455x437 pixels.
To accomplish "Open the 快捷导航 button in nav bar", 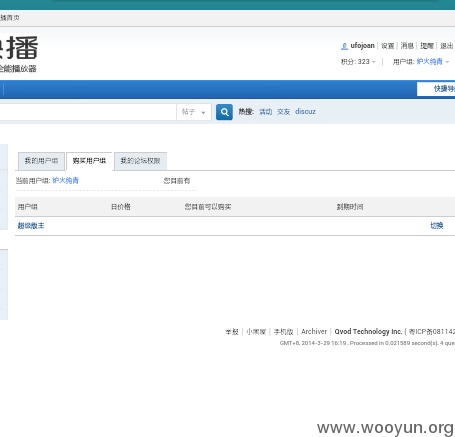I will pyautogui.click(x=436, y=89).
